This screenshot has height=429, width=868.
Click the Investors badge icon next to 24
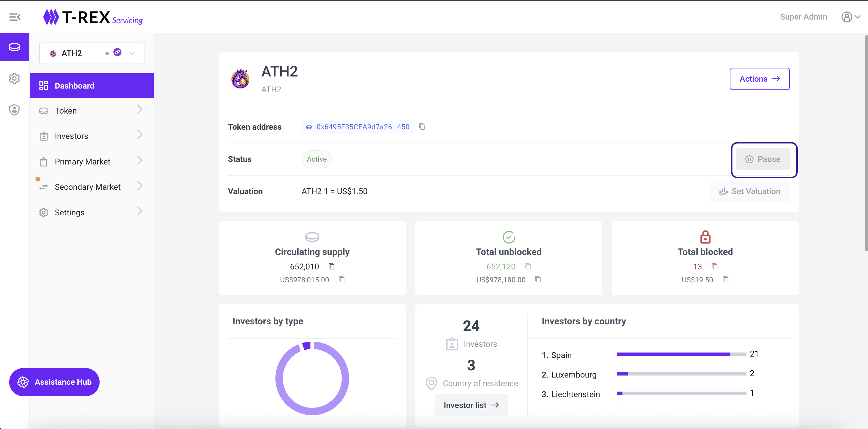452,344
